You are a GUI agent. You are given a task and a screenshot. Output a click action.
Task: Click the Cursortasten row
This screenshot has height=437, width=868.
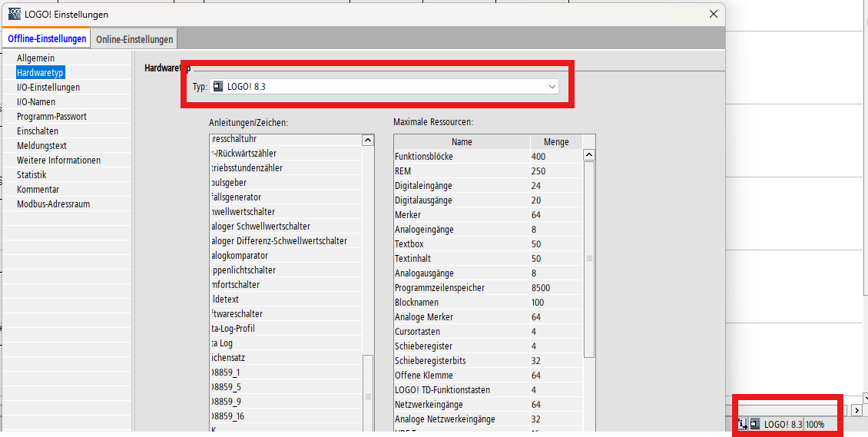pos(489,331)
